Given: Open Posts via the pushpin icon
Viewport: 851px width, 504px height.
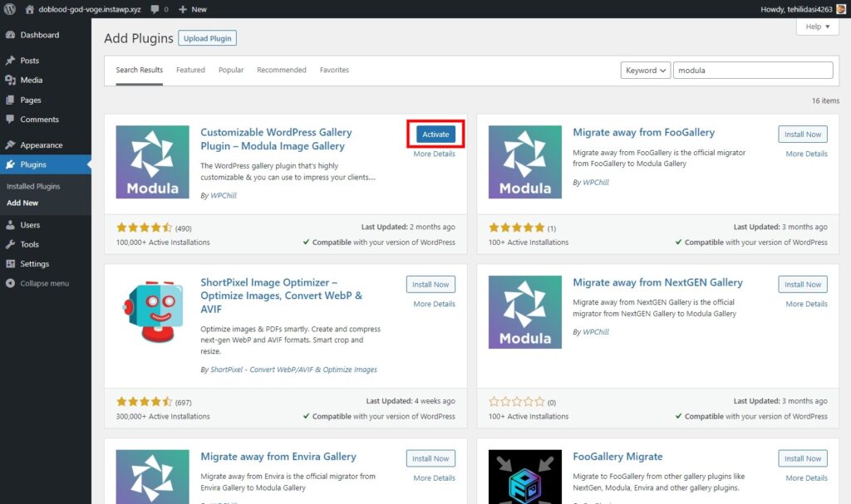Looking at the screenshot, I should 10,61.
